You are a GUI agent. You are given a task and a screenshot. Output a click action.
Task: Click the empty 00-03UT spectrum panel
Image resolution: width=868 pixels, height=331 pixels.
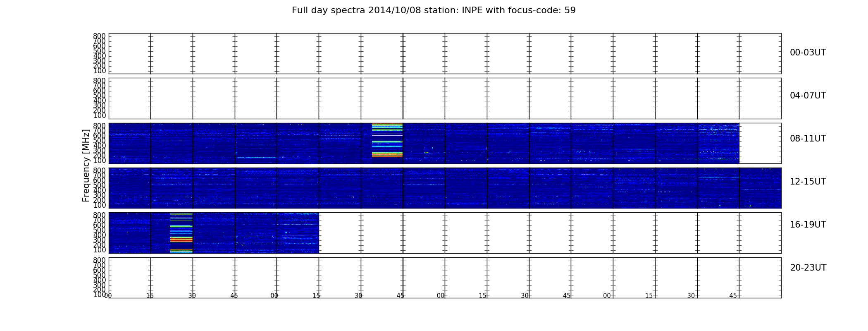(x=445, y=53)
